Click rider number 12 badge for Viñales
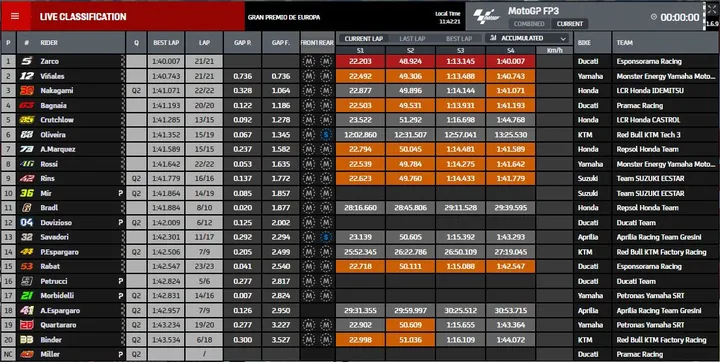This screenshot has width=720, height=362. [27, 76]
